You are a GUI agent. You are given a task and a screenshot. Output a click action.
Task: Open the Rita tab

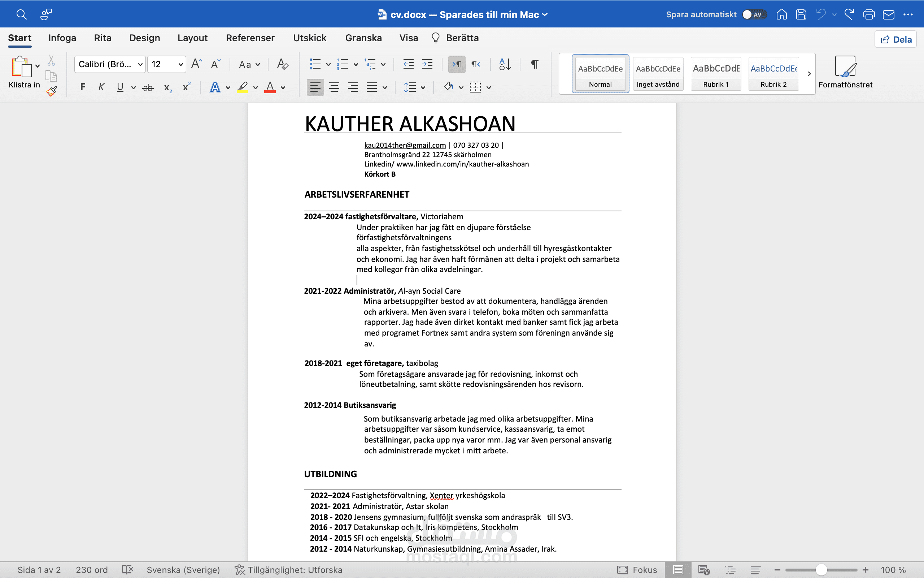103,38
